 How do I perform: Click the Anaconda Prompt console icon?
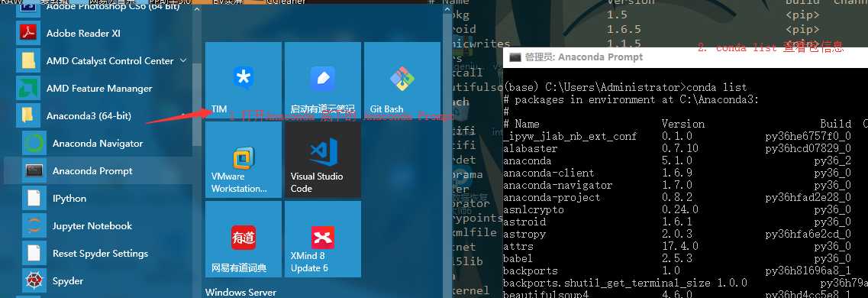click(x=34, y=171)
